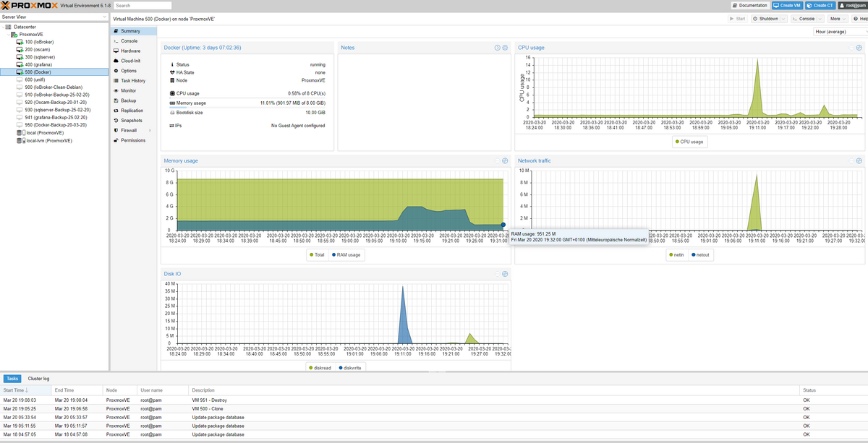Viewport: 868px width, 443px height.
Task: Click the task starting Mar 19 05:11:55
Action: [x=434, y=426]
